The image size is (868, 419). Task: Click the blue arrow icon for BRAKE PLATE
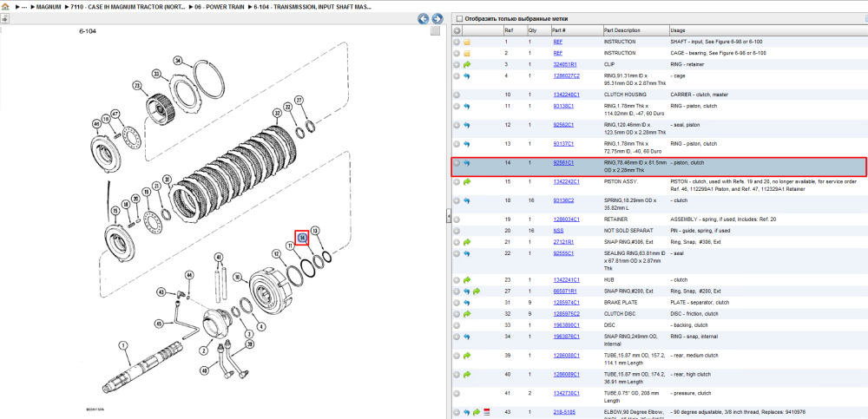pyautogui.click(x=467, y=303)
